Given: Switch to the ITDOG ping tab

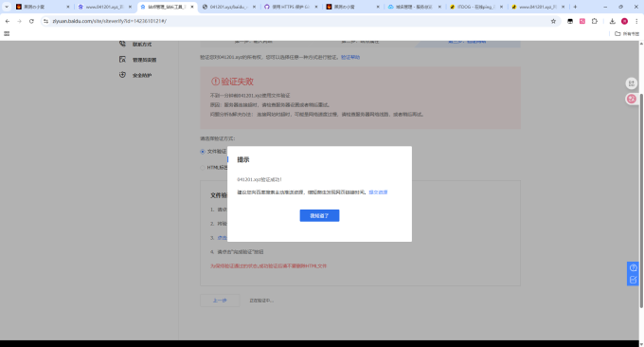Looking at the screenshot, I should (476, 7).
